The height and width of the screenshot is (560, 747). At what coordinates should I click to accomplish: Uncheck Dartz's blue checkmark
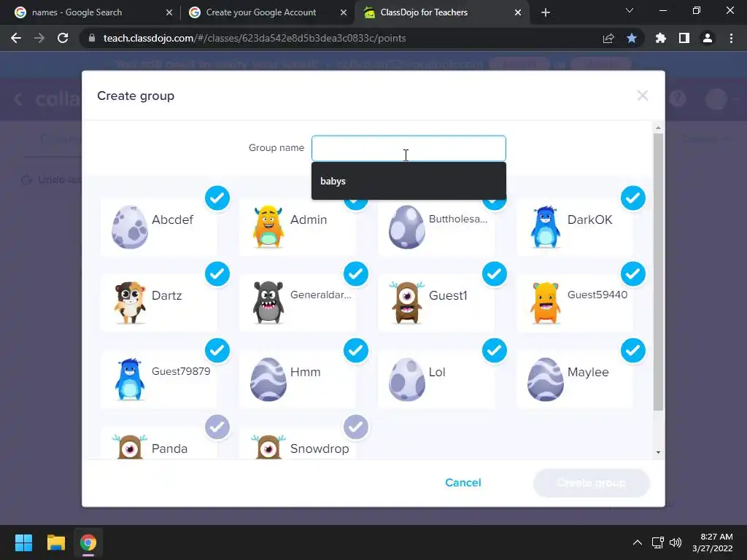(x=217, y=274)
